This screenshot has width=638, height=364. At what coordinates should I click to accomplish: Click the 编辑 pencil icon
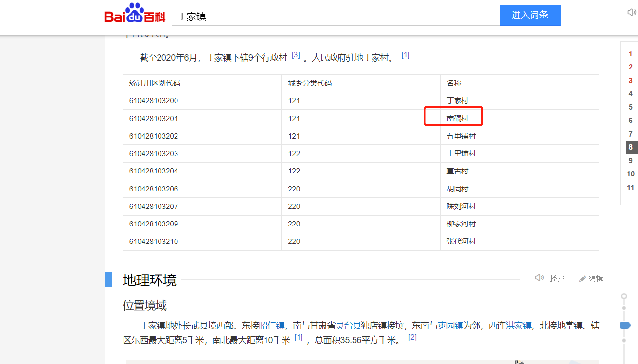coord(583,279)
